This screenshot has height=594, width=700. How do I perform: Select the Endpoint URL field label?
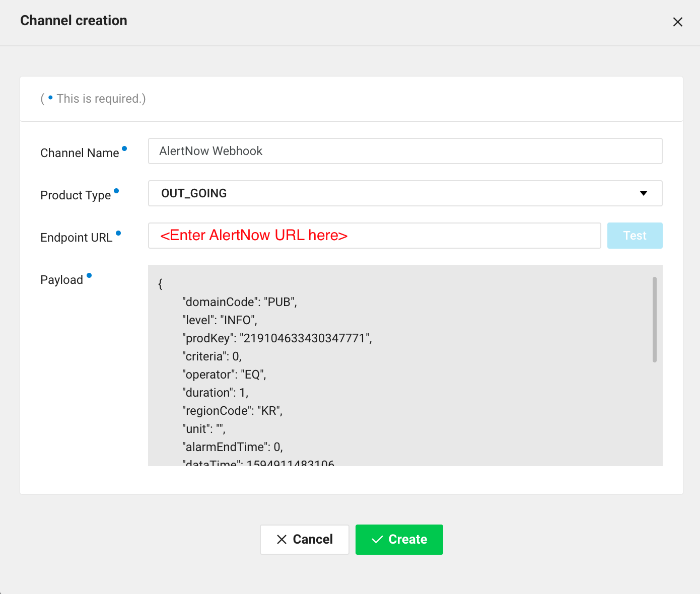point(76,238)
